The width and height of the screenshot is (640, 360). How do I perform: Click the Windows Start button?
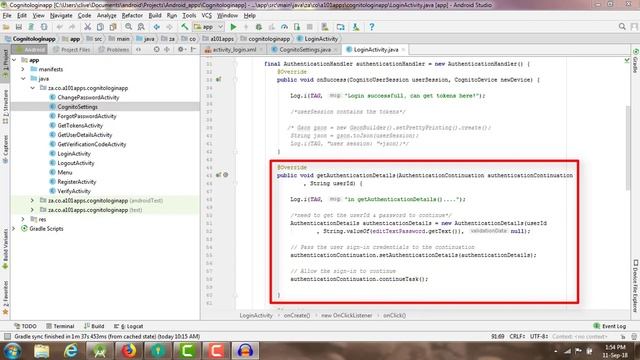coord(12,351)
